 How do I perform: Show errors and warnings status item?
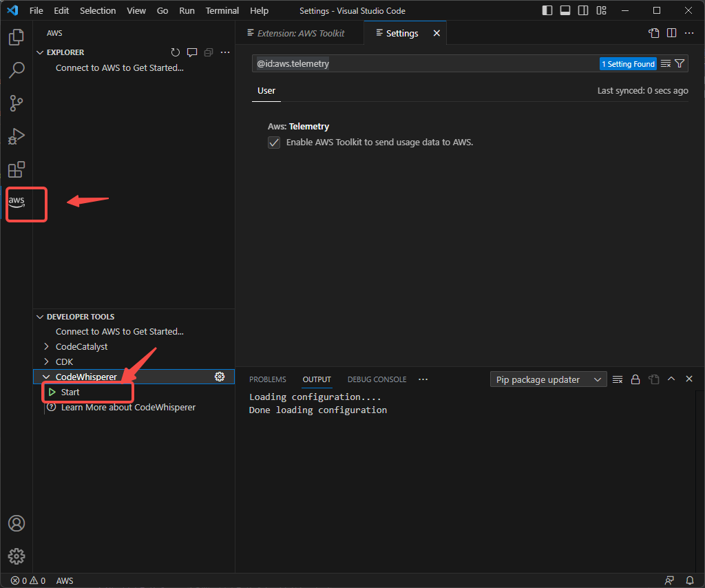click(28, 580)
